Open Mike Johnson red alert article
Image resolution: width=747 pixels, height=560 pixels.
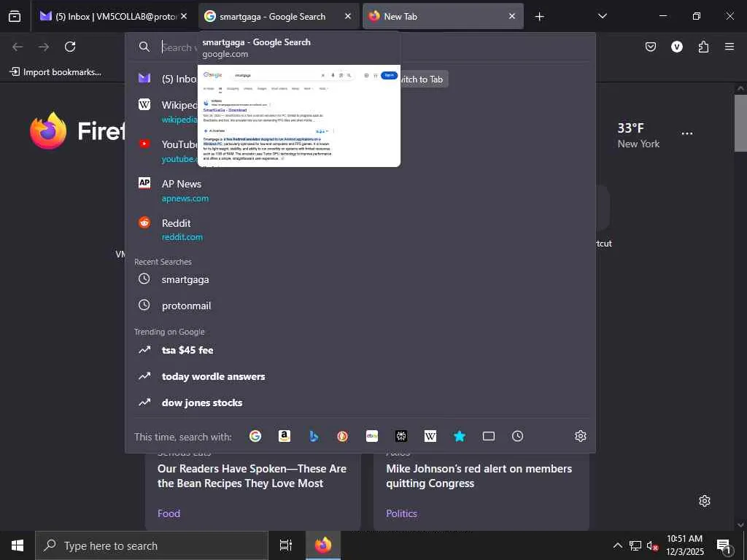(x=479, y=475)
